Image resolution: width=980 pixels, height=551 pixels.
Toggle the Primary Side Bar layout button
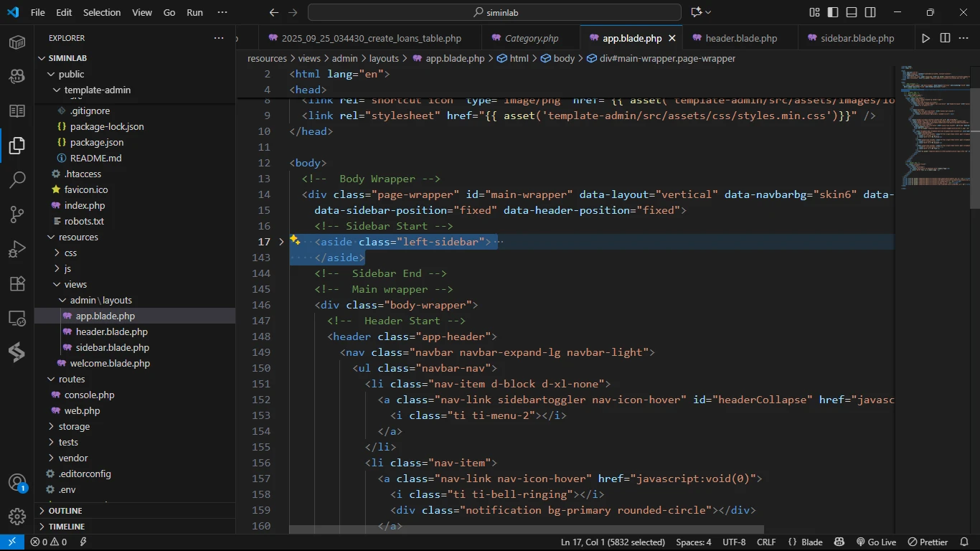click(x=833, y=12)
